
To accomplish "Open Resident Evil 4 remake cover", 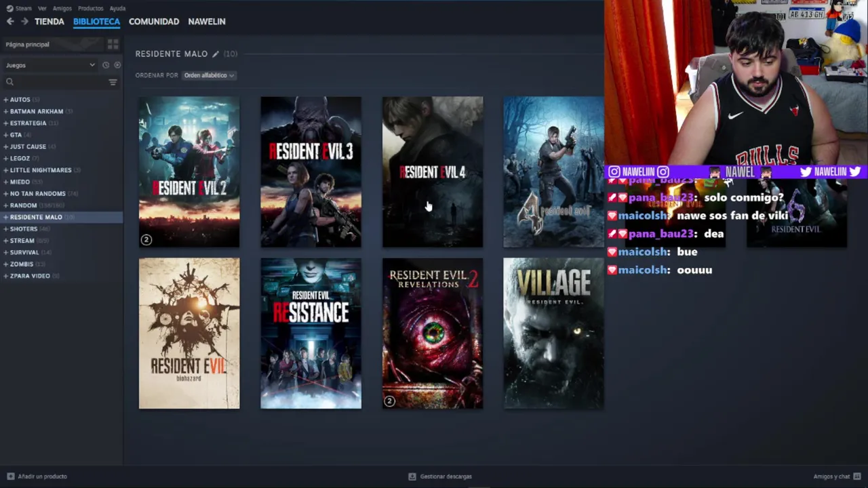I will (433, 172).
